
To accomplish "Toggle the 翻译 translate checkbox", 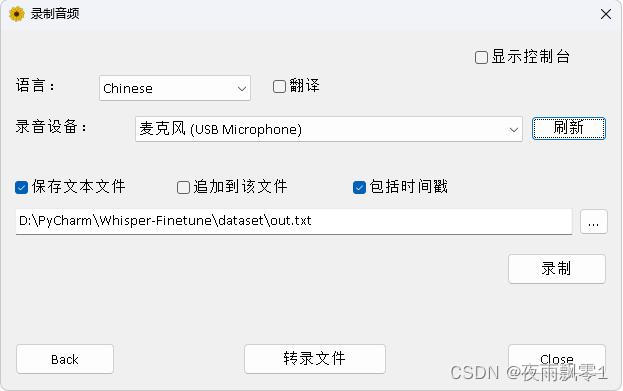I will click(x=279, y=86).
